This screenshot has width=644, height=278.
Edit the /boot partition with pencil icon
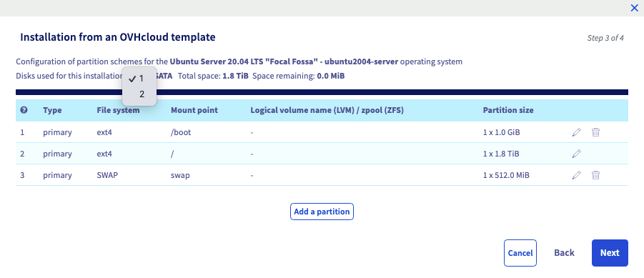577,132
